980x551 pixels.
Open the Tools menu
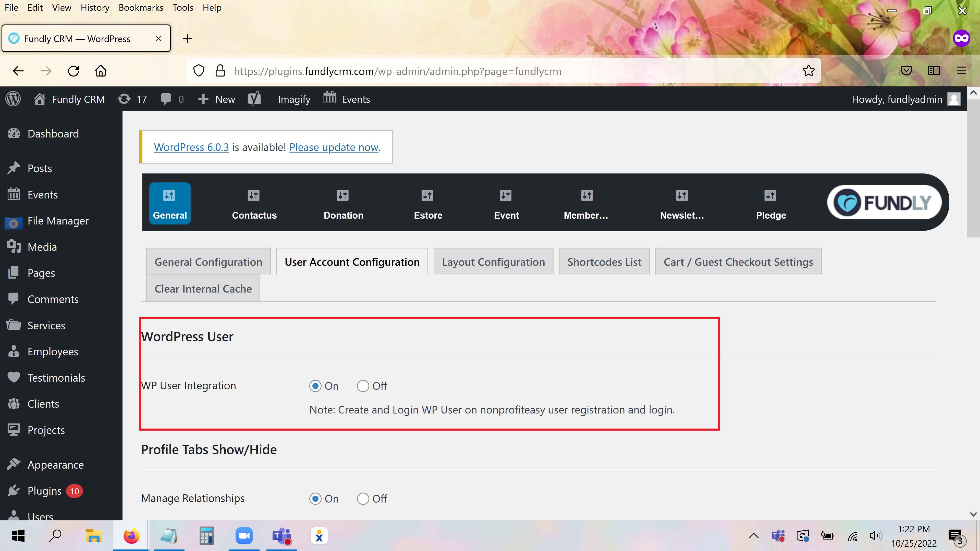coord(183,8)
